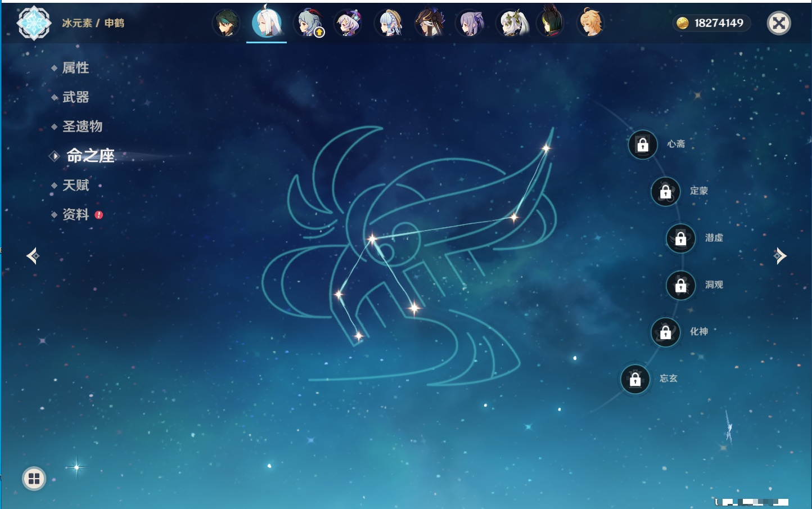812x509 pixels.
Task: Click the 定蒙 constellation label
Action: click(x=699, y=191)
